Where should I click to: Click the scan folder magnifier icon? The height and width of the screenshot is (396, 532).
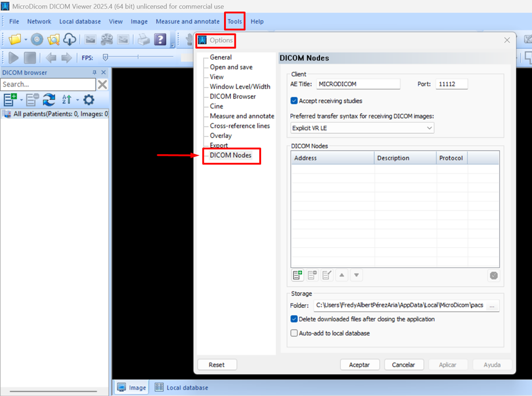click(x=53, y=39)
